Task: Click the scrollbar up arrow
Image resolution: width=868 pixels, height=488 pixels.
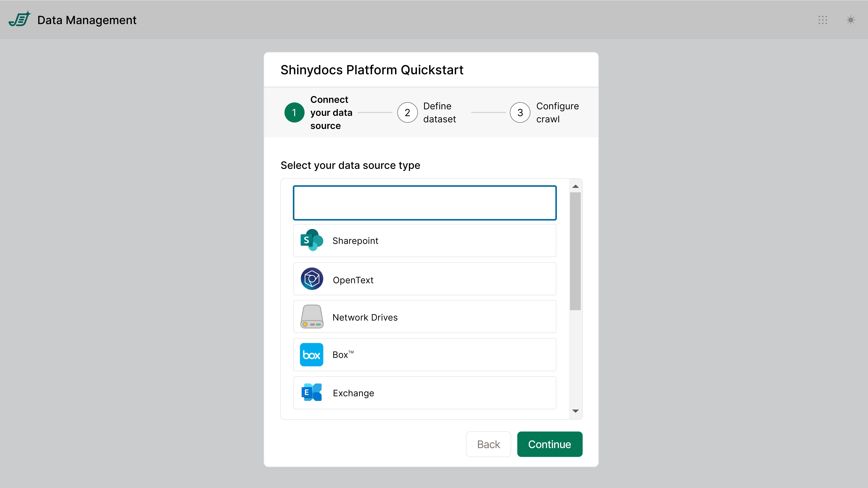Action: click(x=575, y=186)
